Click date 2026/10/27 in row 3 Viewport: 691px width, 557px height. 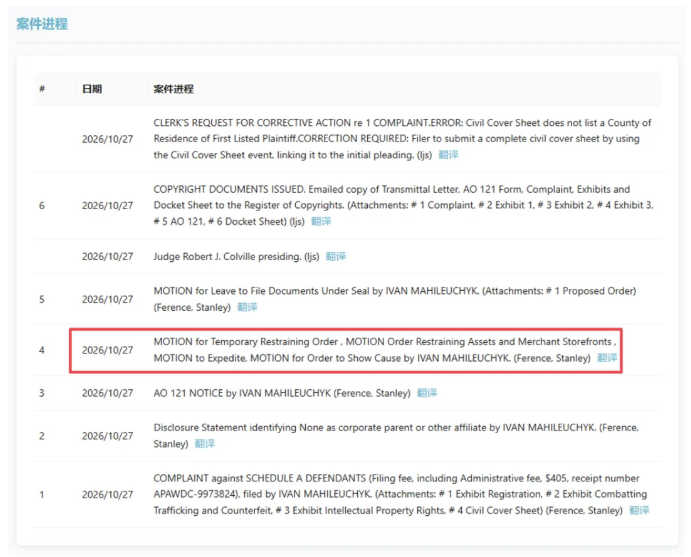click(x=108, y=393)
